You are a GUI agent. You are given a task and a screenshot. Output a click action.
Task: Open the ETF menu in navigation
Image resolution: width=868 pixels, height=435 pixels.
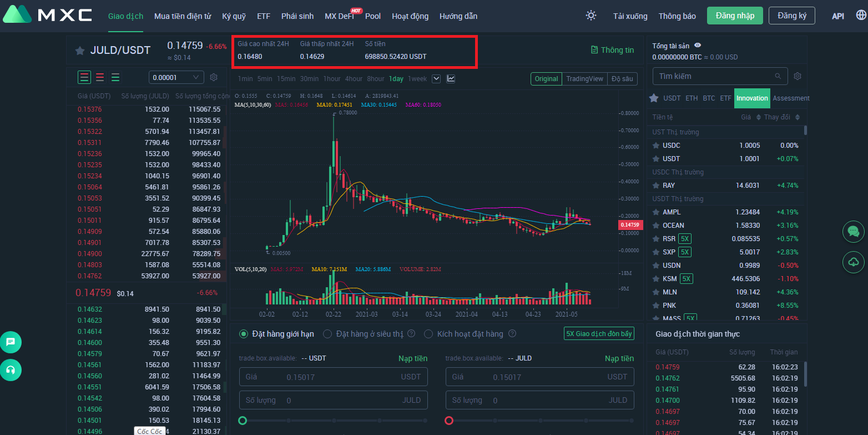pos(264,16)
